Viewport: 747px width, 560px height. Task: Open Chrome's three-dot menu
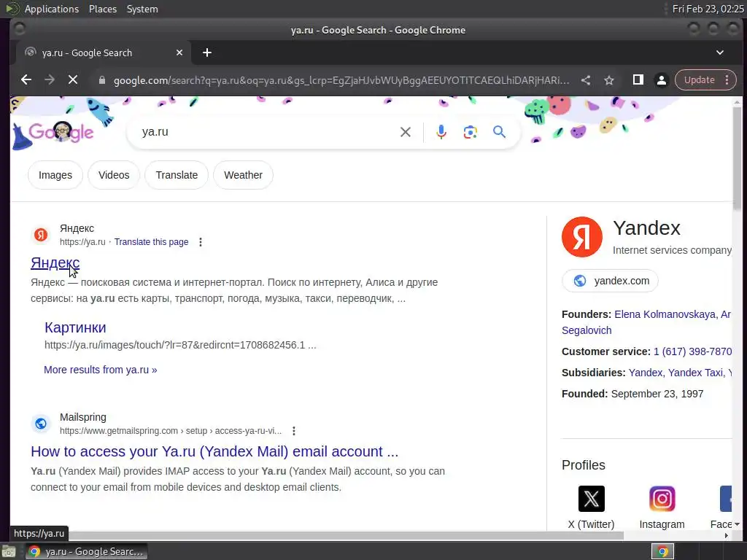click(727, 80)
